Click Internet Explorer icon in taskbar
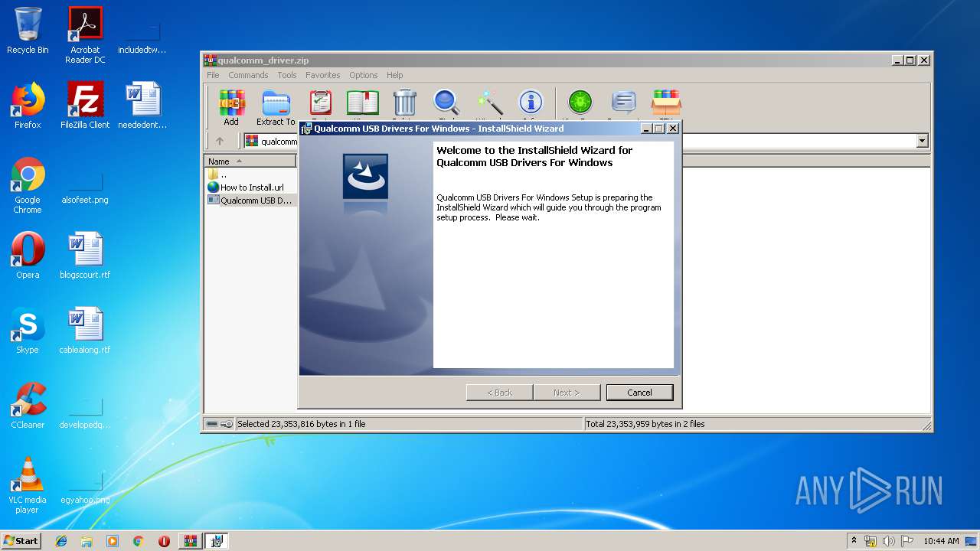The height and width of the screenshot is (551, 980). click(61, 541)
